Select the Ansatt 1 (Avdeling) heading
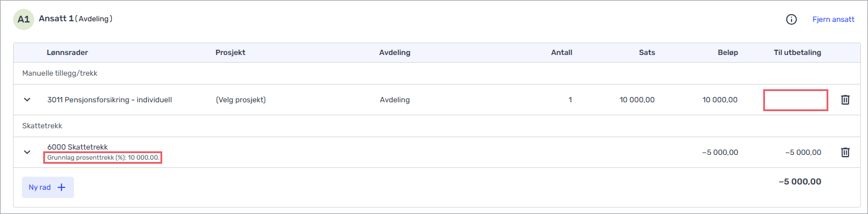The image size is (868, 214). 76,19
